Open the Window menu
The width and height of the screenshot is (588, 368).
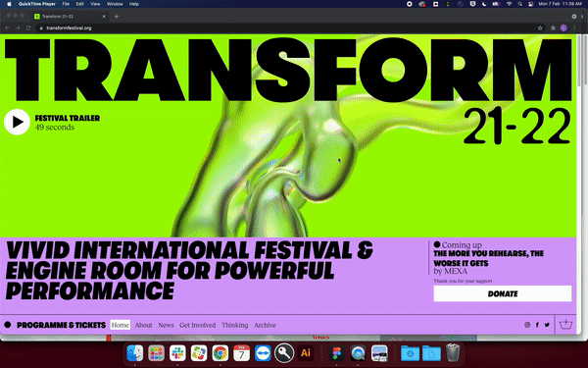115,4
